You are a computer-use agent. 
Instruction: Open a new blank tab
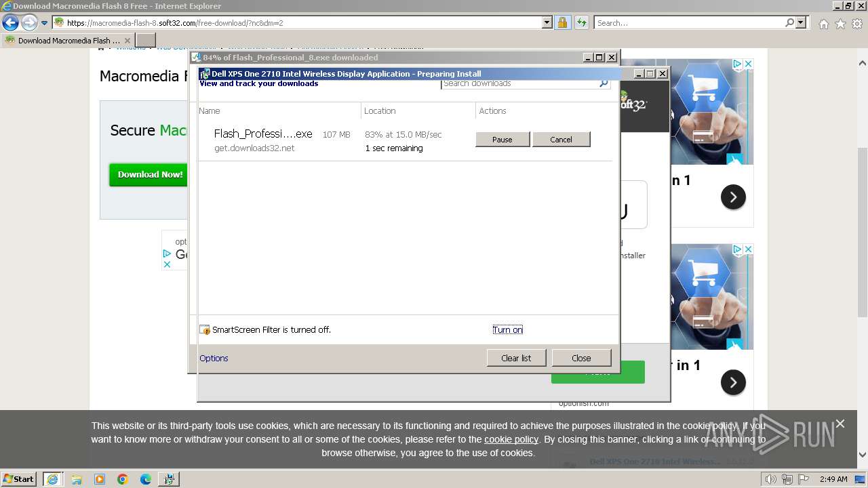point(146,41)
